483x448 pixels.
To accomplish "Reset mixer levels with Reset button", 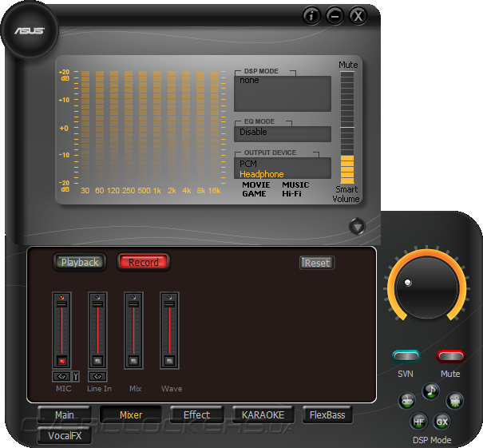I will pyautogui.click(x=317, y=263).
